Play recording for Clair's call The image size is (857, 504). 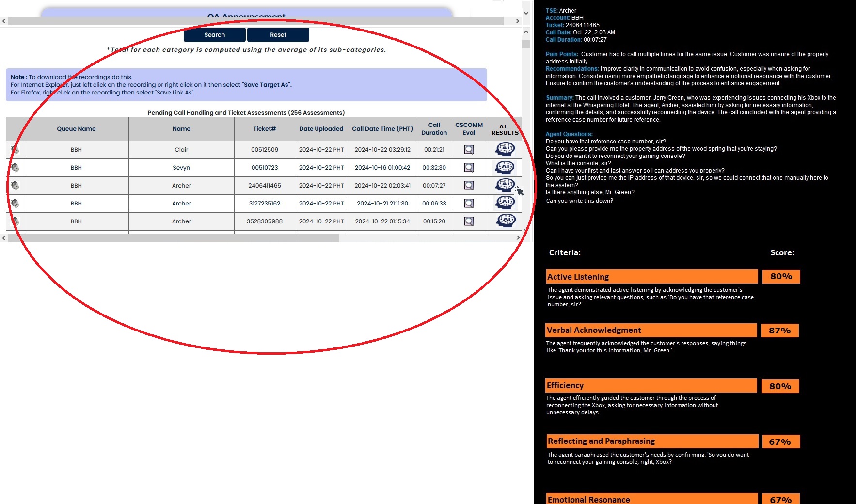(15, 150)
